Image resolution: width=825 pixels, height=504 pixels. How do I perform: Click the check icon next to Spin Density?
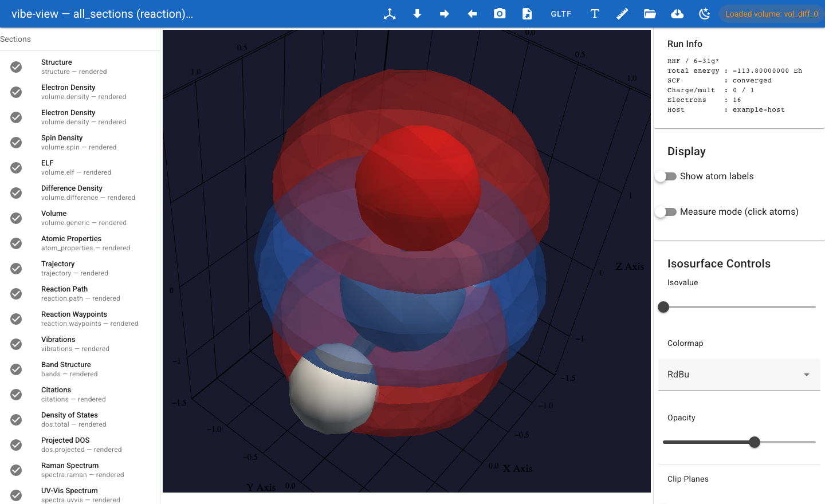(x=16, y=143)
